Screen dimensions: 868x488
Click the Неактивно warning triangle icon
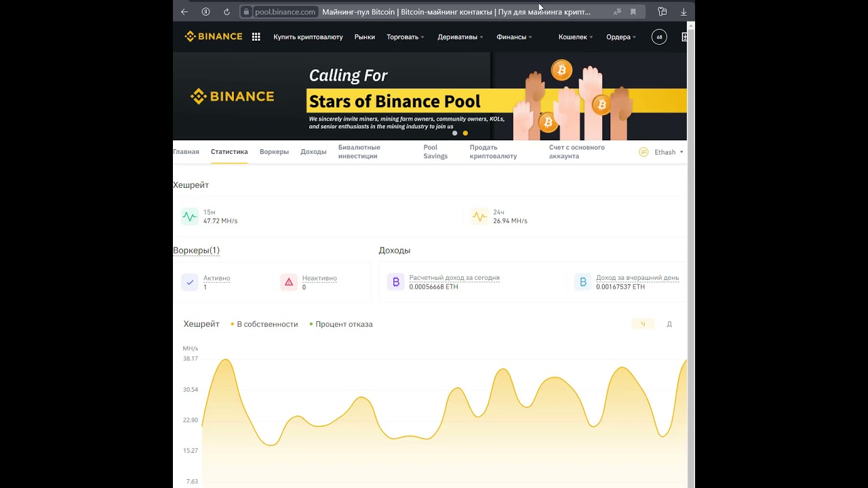[289, 283]
